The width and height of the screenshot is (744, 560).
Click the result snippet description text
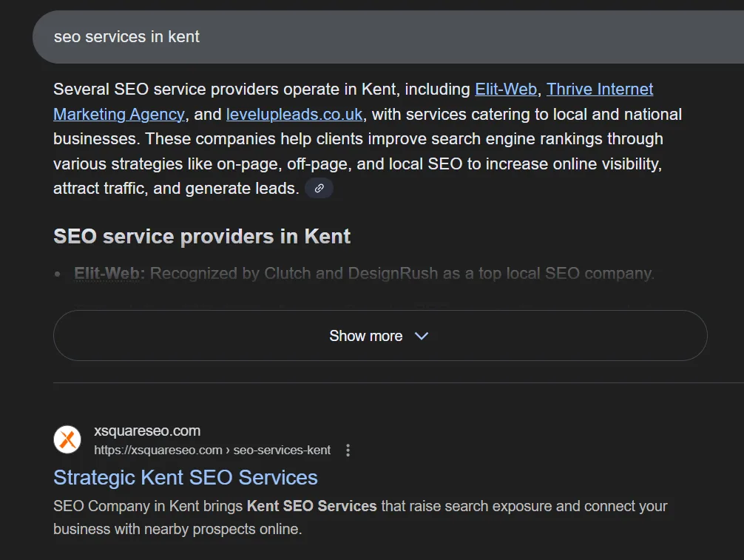point(359,517)
